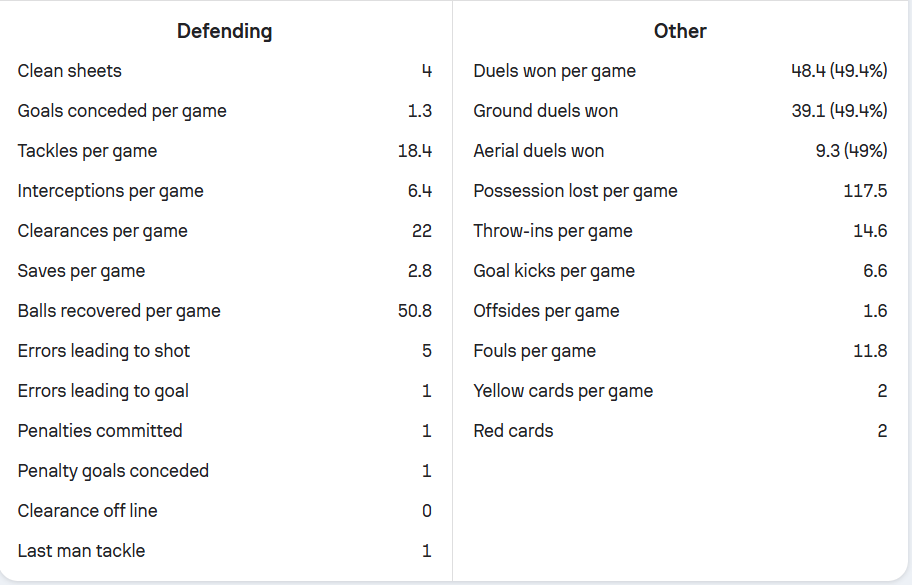Select the Throw-ins per game label
The image size is (912, 585).
point(552,231)
